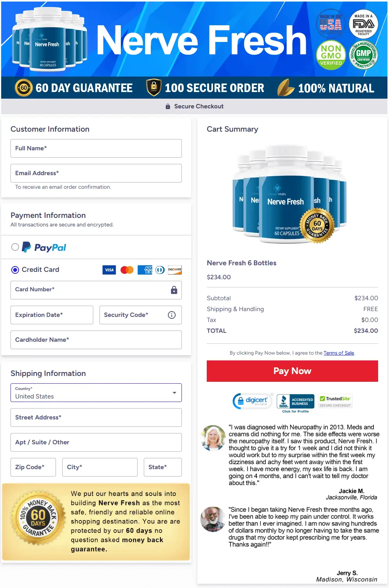Viewport: 389px width, 588px height.
Task: Click the Email Address field
Action: (x=96, y=173)
